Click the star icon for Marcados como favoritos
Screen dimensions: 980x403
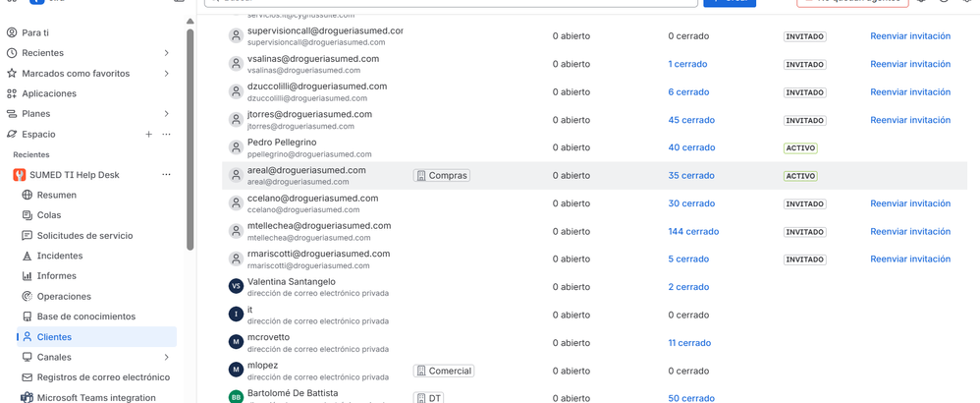point(11,73)
